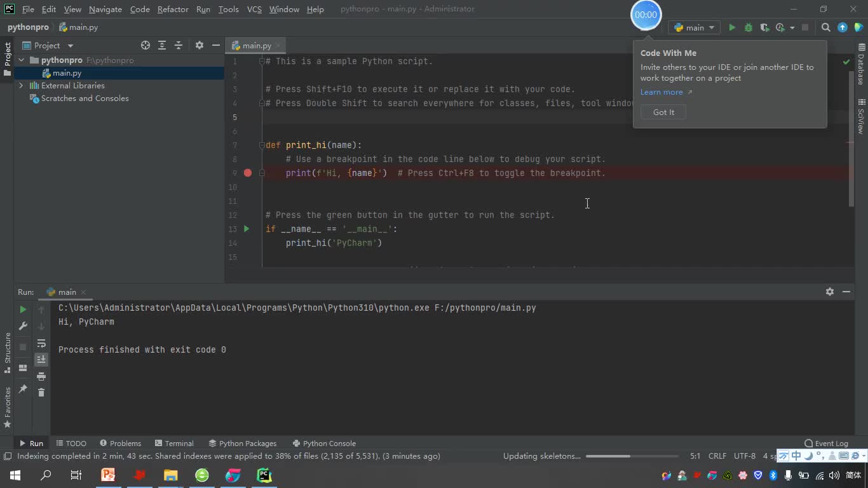Open the Run panel settings gear

pyautogui.click(x=829, y=292)
